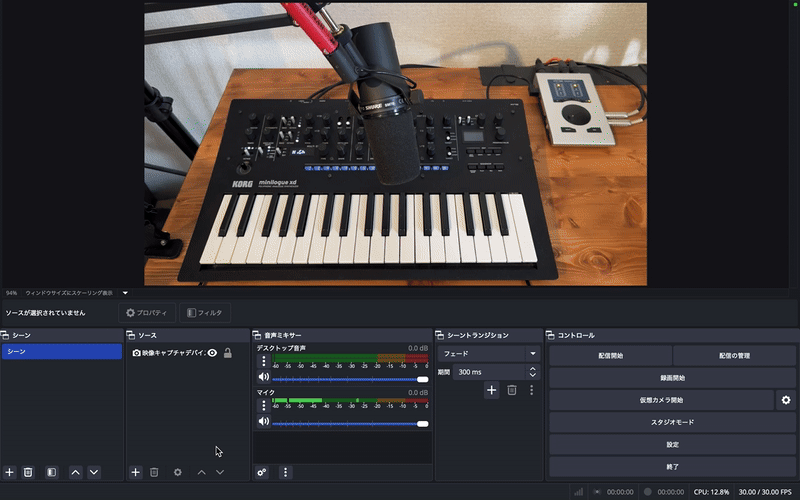Add a new source with the plus icon
This screenshot has width=800, height=500.
(x=135, y=472)
